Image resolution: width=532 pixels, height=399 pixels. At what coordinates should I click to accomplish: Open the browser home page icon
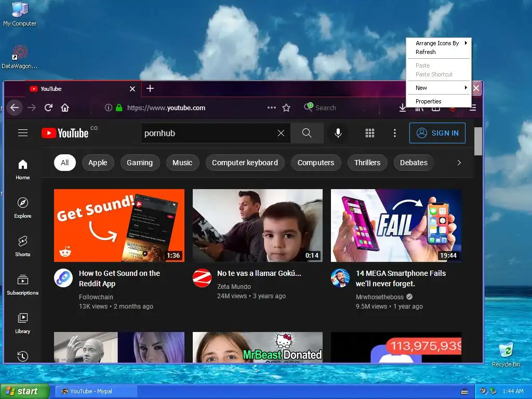tap(65, 108)
